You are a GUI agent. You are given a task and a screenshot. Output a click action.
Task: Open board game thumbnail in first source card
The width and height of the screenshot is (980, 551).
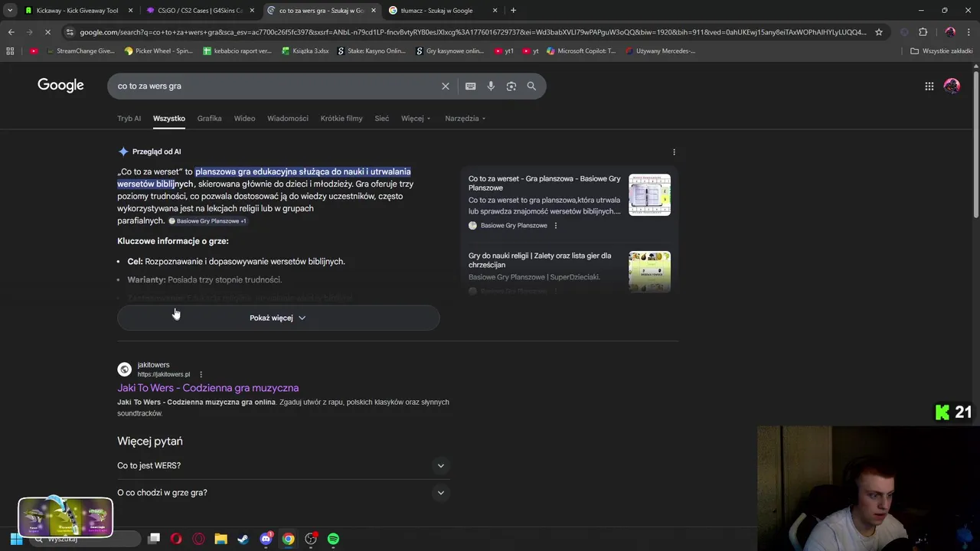click(x=649, y=195)
